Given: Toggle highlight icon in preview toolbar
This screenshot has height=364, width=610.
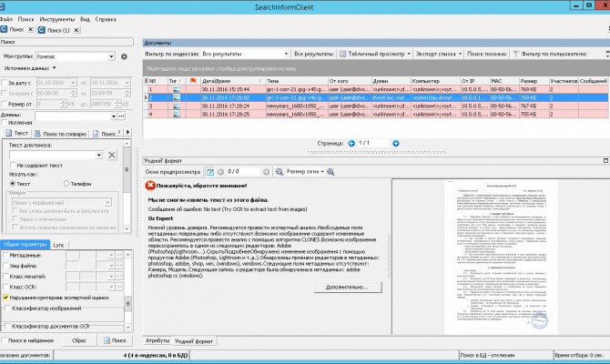Looking at the screenshot, I should pyautogui.click(x=210, y=171).
